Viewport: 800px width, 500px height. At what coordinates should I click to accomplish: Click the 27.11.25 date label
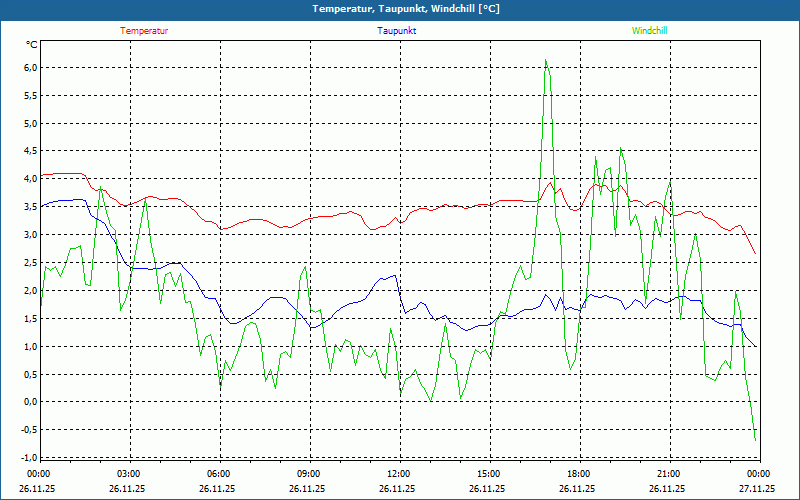tap(757, 489)
